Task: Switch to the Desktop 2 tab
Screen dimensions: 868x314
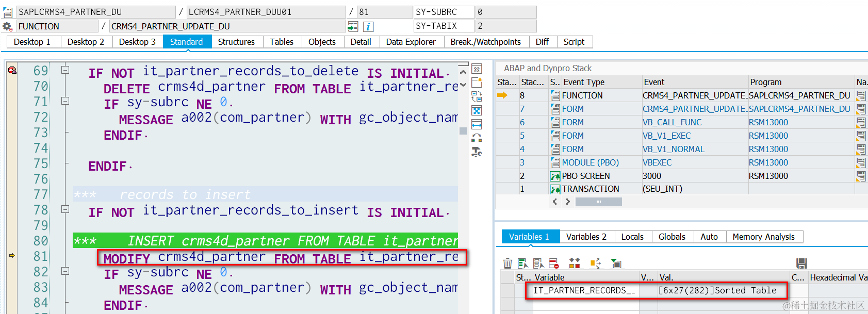Action: coord(86,42)
